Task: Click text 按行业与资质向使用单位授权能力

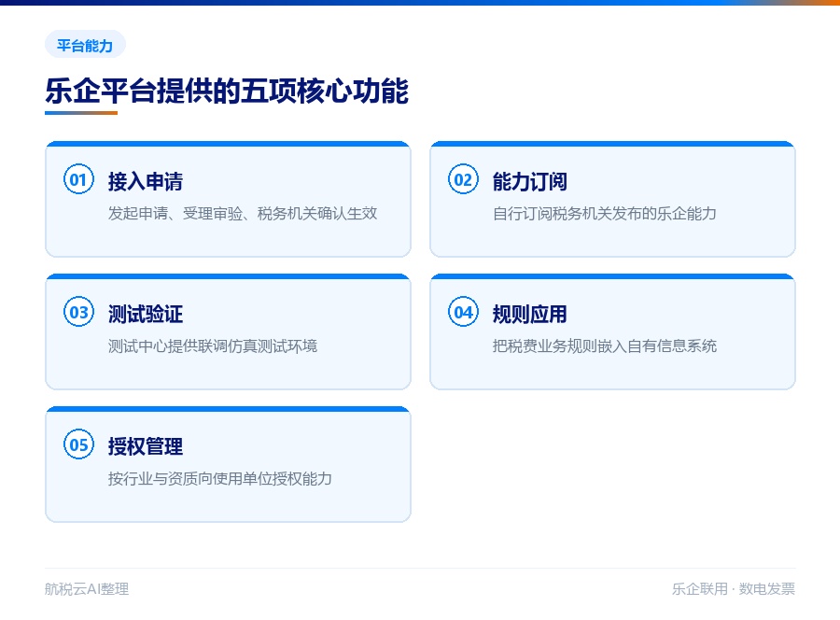Action: point(220,478)
